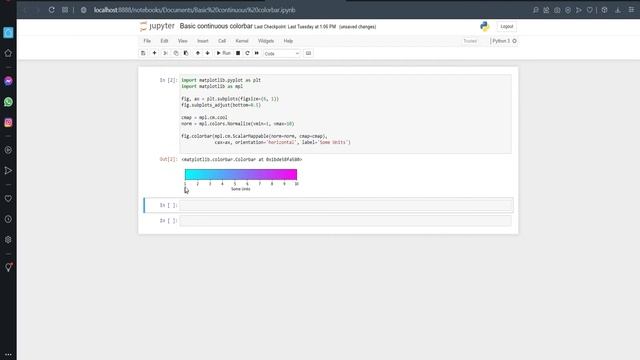Open the Cell menu
Viewport: 640px width, 360px height.
point(222,41)
